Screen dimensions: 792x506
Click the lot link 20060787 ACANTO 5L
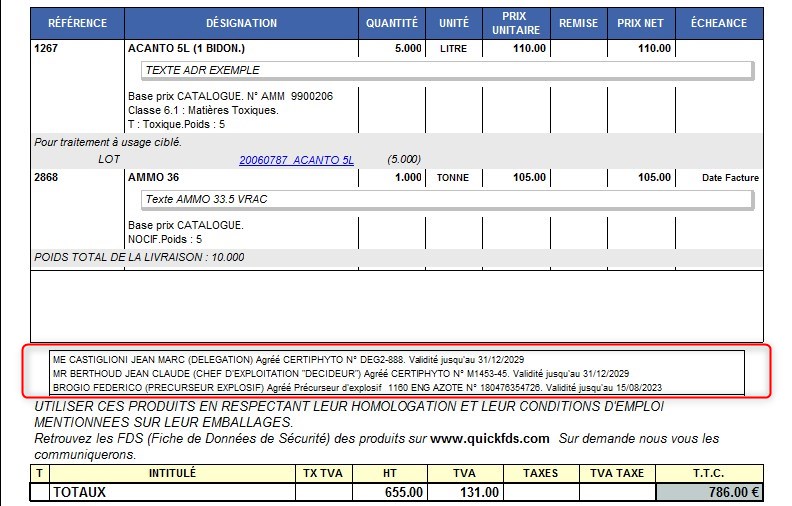[x=296, y=159]
